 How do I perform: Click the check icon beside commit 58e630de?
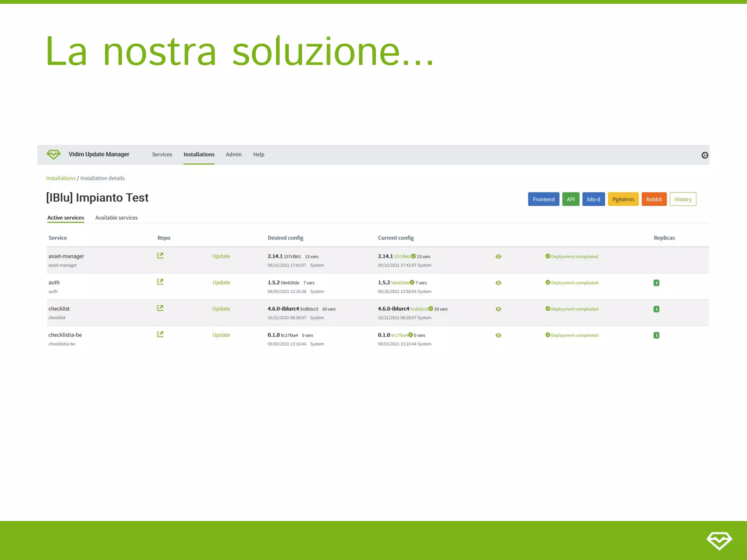412,283
